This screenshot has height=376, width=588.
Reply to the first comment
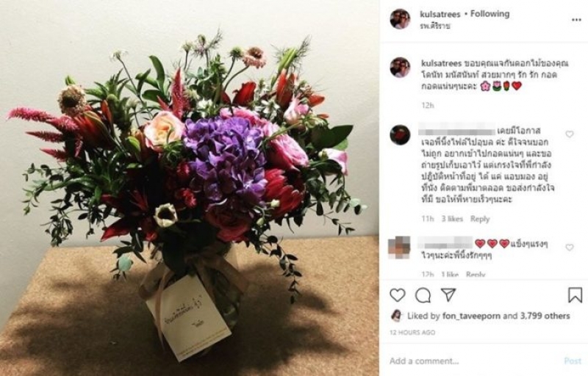[480, 219]
